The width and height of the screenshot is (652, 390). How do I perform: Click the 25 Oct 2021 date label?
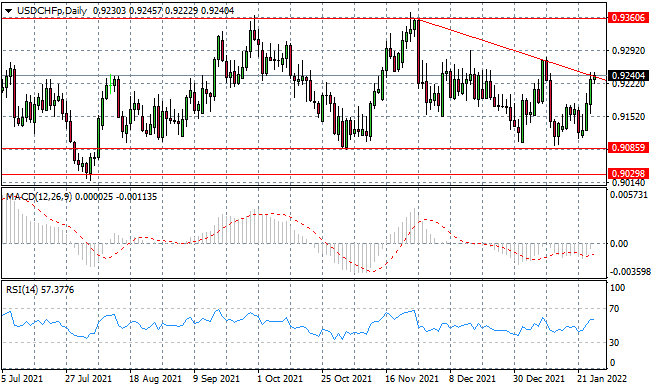point(346,379)
